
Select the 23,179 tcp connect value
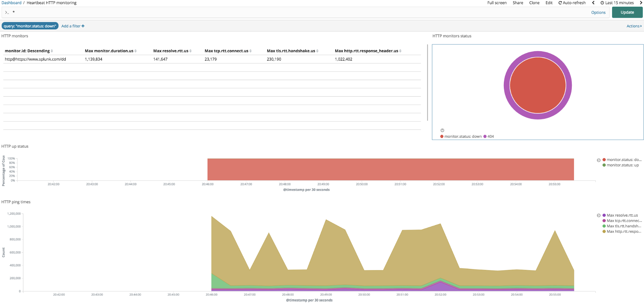[x=211, y=59]
